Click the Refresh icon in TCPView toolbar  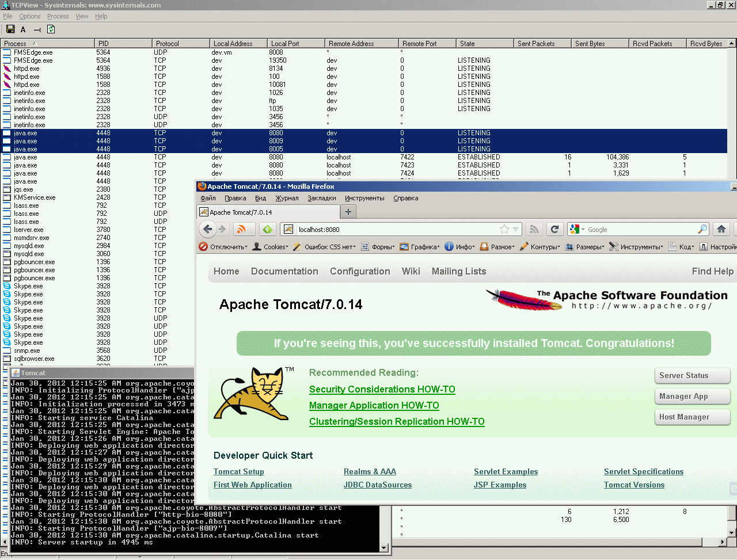coord(51,29)
